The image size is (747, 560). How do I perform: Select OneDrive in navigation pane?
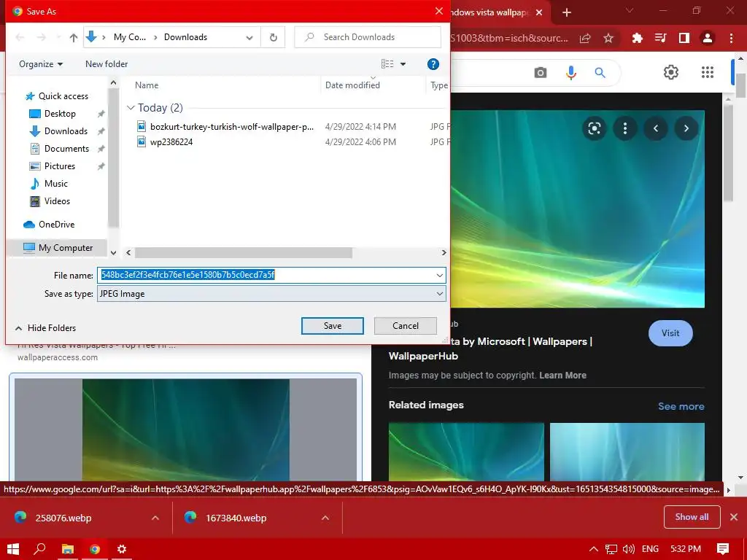click(56, 225)
